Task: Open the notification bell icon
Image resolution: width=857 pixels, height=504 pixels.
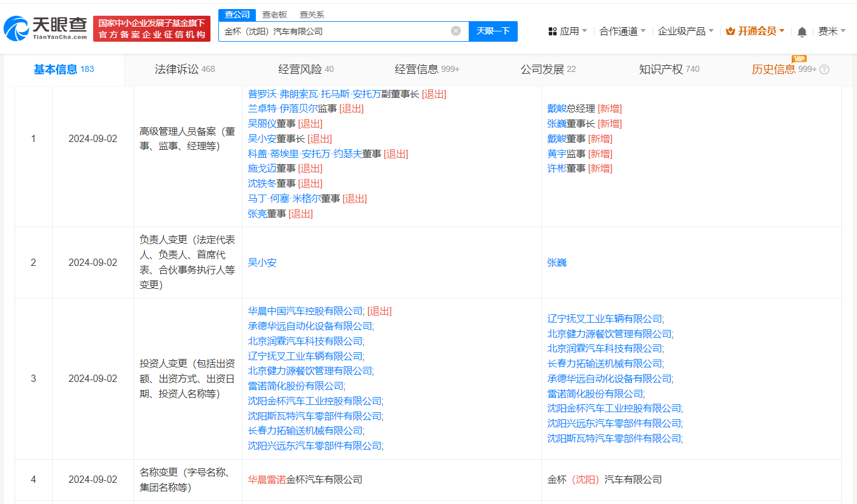Action: click(x=802, y=30)
